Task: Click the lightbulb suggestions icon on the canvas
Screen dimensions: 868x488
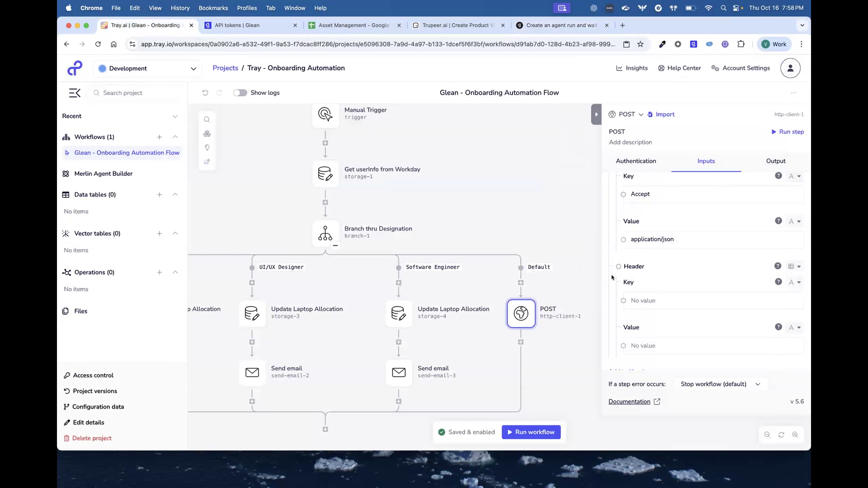Action: (207, 148)
